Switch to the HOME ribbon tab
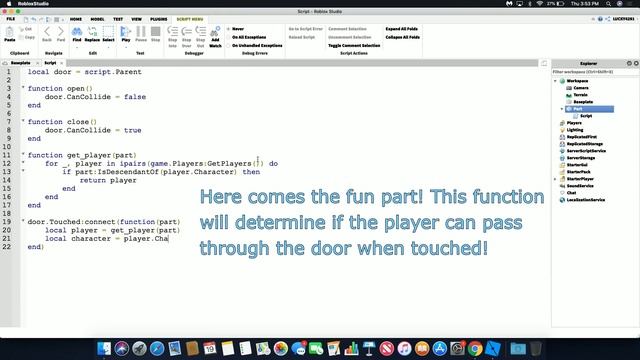This screenshot has height=360, width=640. [76, 19]
